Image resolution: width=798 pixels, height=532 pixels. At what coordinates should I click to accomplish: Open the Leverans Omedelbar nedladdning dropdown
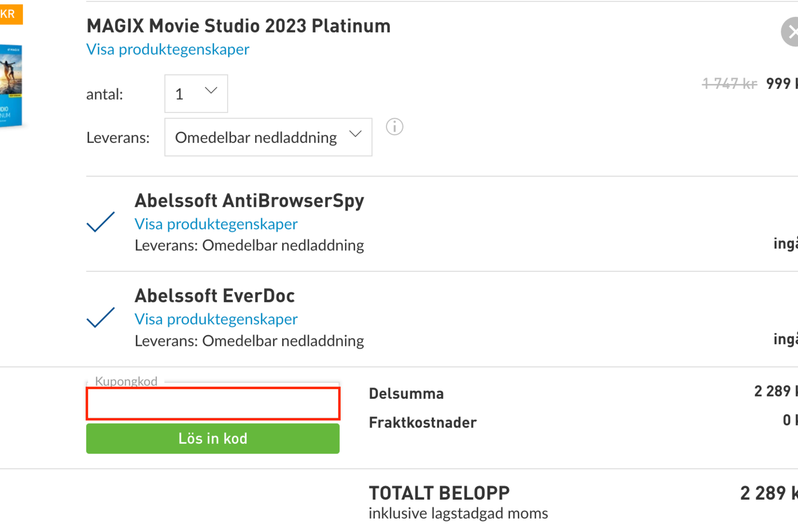[x=268, y=137]
